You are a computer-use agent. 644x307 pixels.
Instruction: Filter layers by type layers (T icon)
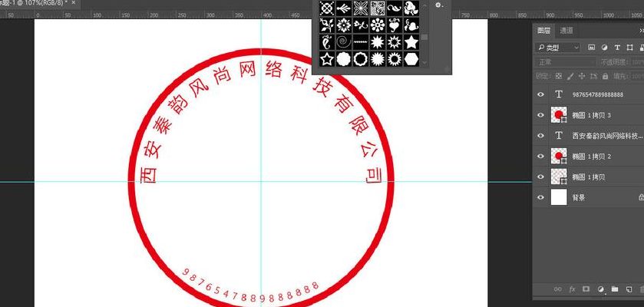[617, 48]
